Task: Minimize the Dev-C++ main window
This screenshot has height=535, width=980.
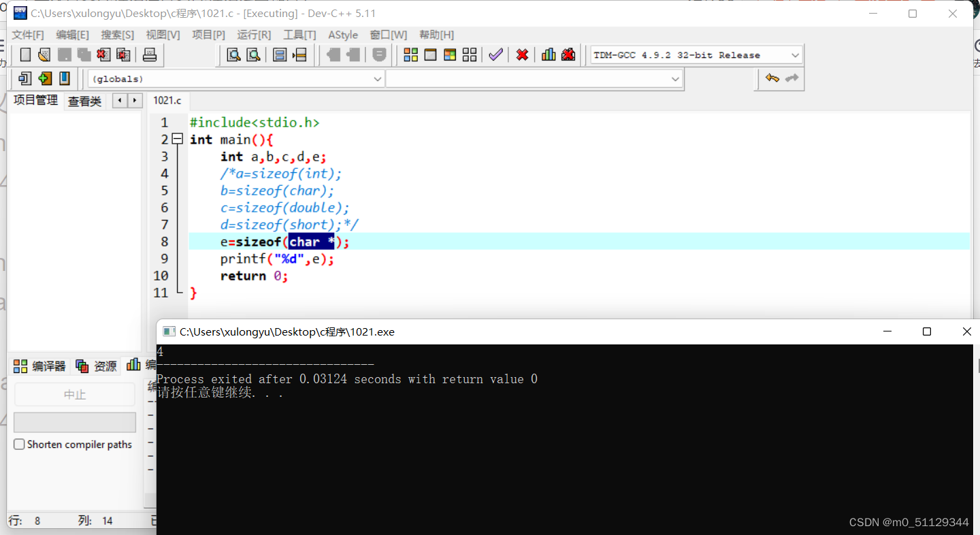Action: pos(873,14)
